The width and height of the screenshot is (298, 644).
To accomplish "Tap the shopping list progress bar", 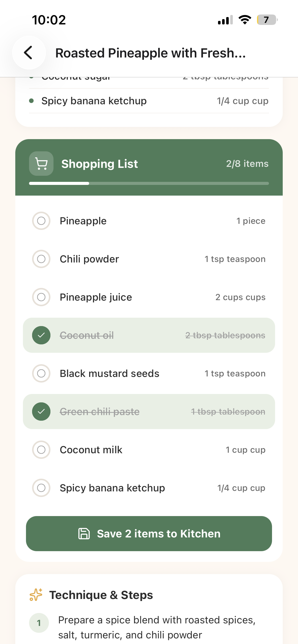I will 149,183.
